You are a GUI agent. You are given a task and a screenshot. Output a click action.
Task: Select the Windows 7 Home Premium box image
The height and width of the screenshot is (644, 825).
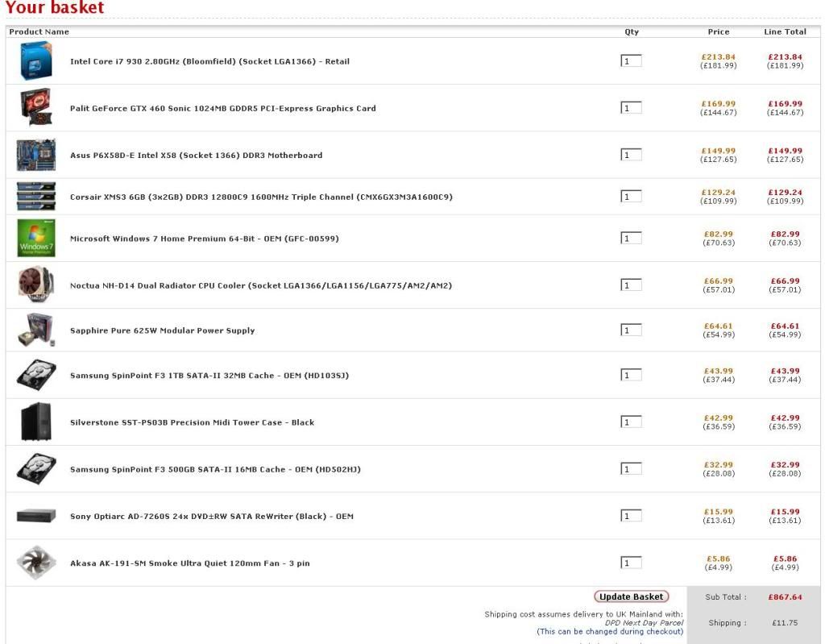[x=35, y=238]
